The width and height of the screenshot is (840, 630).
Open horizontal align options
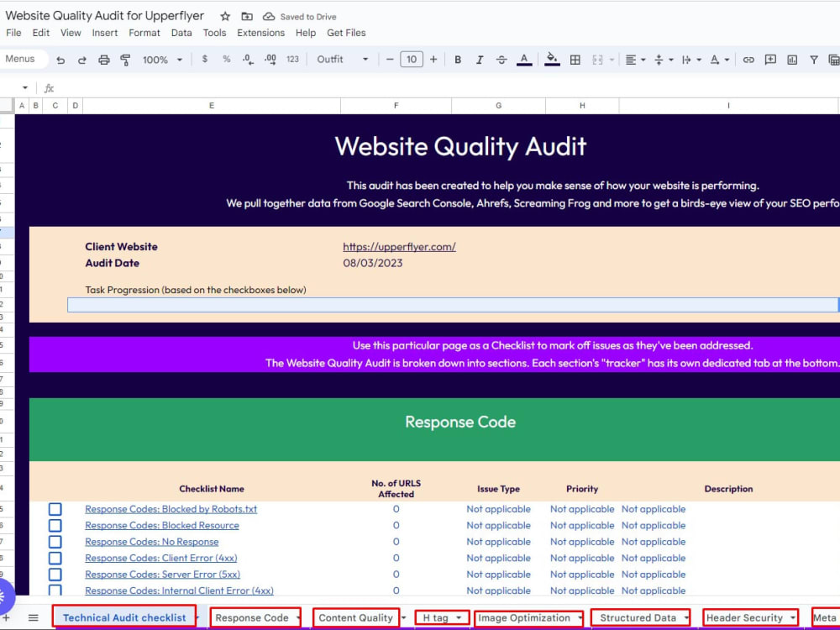[x=635, y=60]
